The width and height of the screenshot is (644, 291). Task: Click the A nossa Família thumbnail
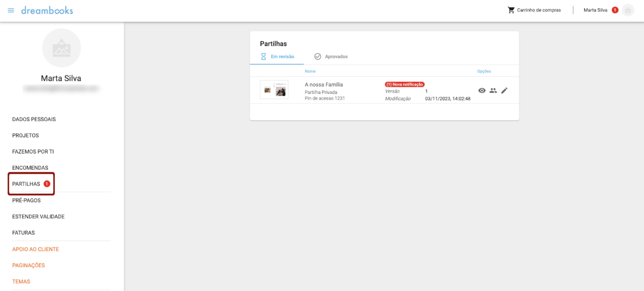click(274, 90)
